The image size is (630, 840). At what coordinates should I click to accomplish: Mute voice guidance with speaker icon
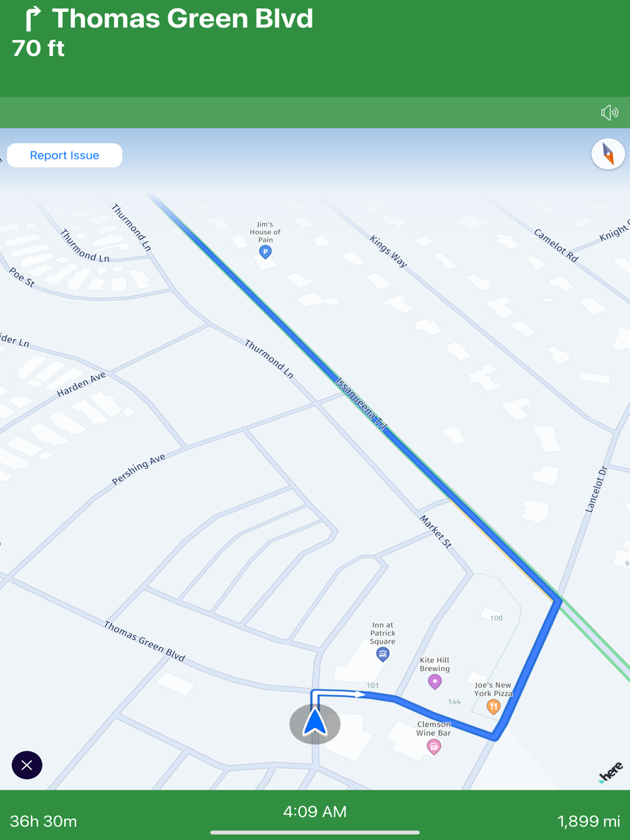point(609,113)
